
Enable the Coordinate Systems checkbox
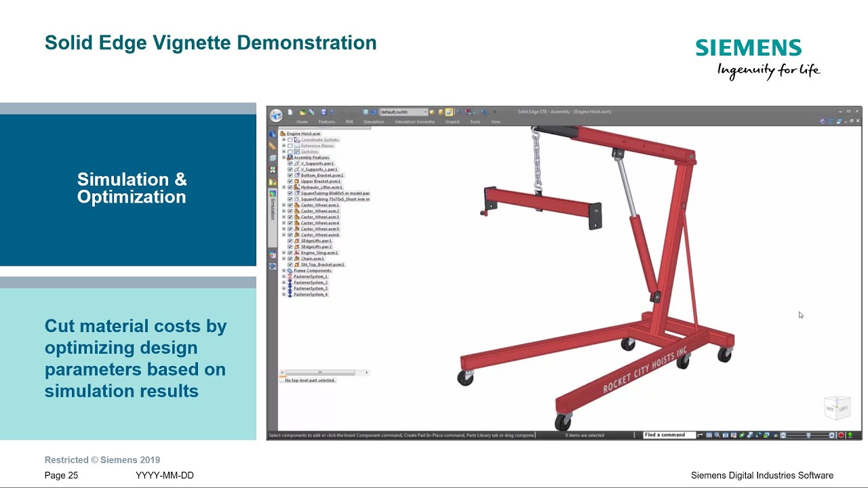click(x=290, y=140)
